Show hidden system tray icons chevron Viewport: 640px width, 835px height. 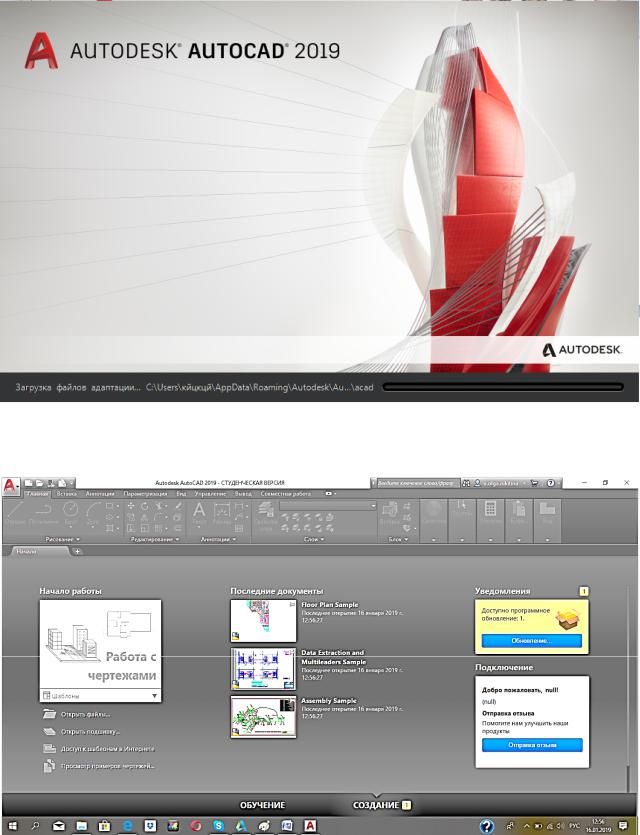(527, 826)
